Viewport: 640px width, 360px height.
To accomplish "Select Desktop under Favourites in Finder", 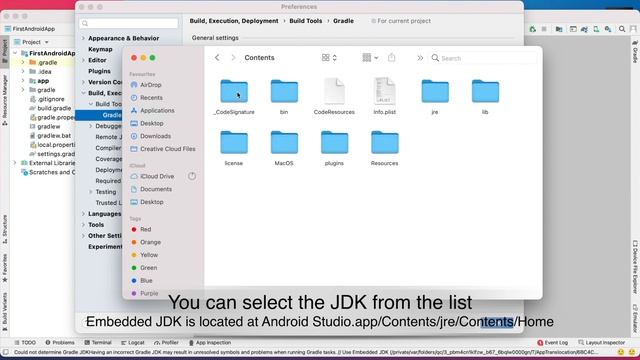I will coord(147,123).
